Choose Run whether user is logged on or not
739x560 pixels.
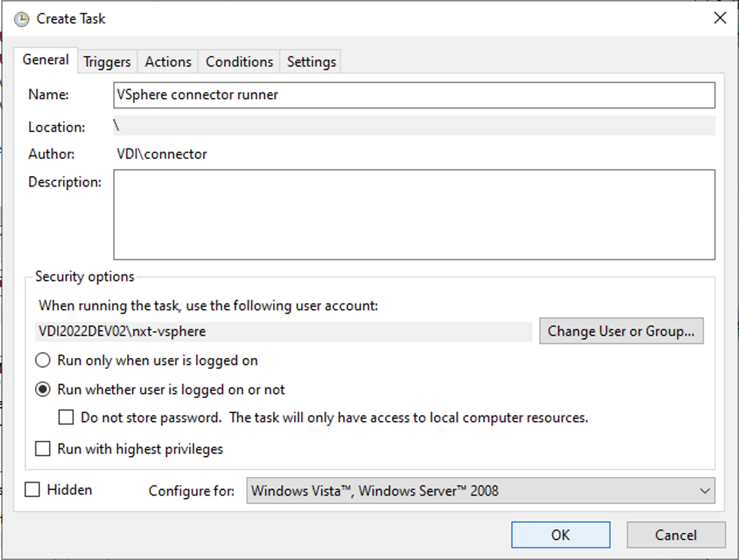pyautogui.click(x=43, y=390)
